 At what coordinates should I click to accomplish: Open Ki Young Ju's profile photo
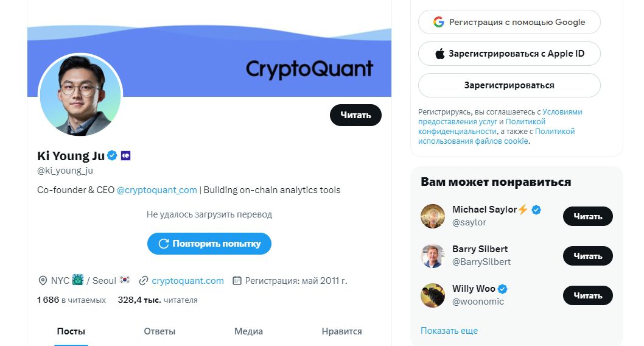click(x=80, y=95)
